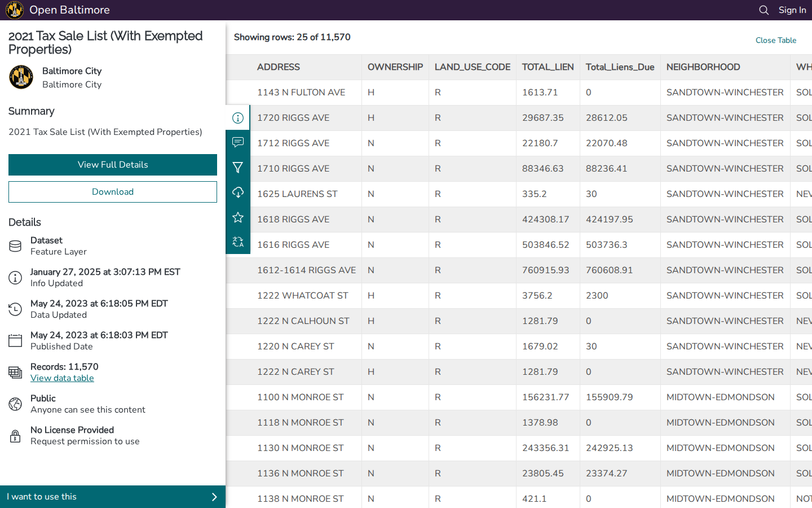Click the total lien value 243356.31
Viewport: 812px width, 508px height.
[545, 448]
